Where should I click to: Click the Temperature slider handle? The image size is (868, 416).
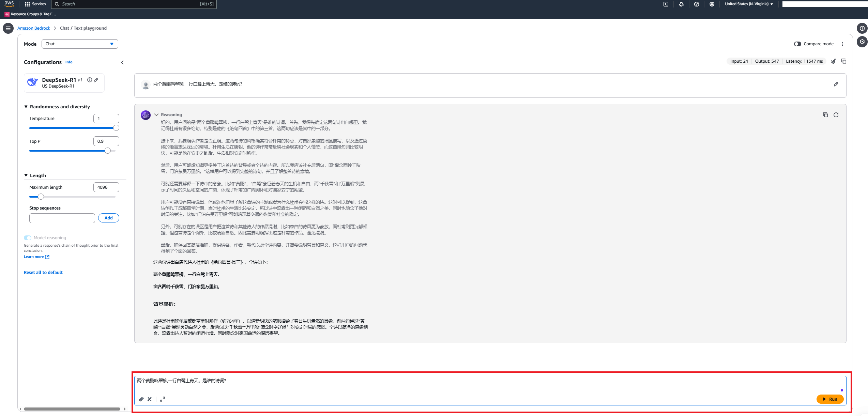116,128
